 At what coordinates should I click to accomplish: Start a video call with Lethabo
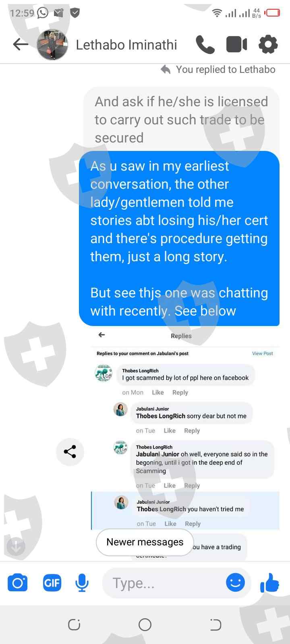click(x=236, y=44)
